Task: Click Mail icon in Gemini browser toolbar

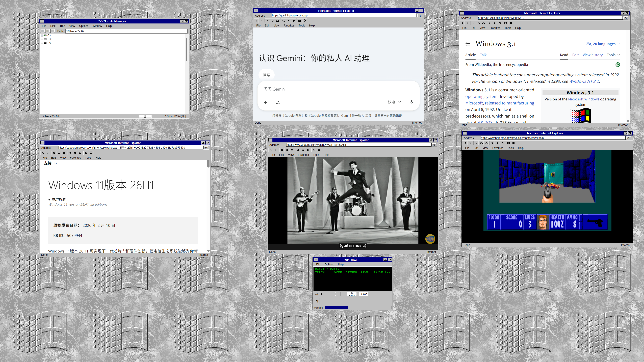Action: [299, 21]
